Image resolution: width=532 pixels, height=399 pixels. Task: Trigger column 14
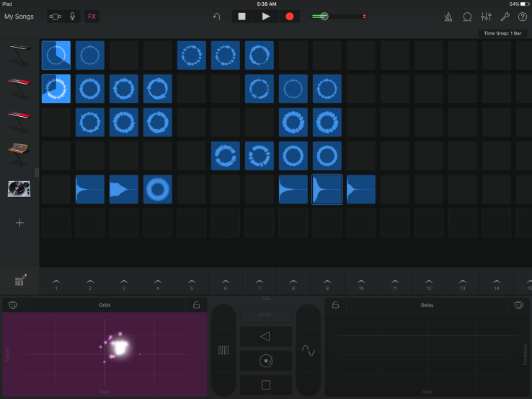pyautogui.click(x=497, y=284)
